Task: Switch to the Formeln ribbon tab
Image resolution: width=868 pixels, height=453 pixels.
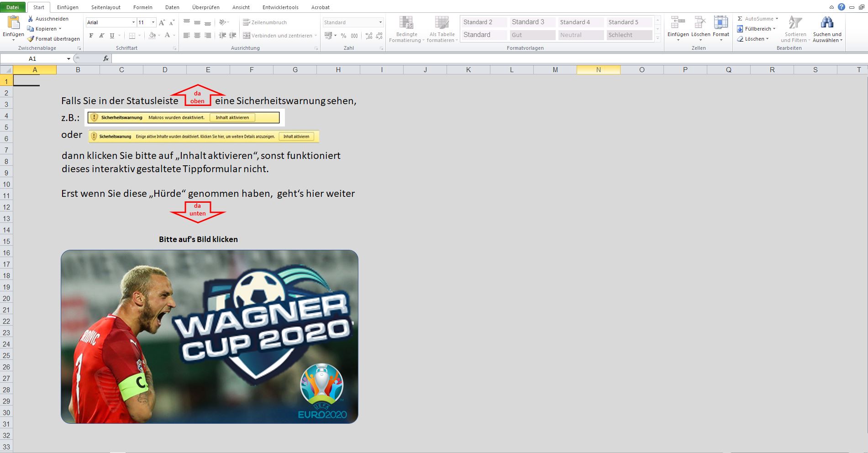Action: tap(143, 7)
